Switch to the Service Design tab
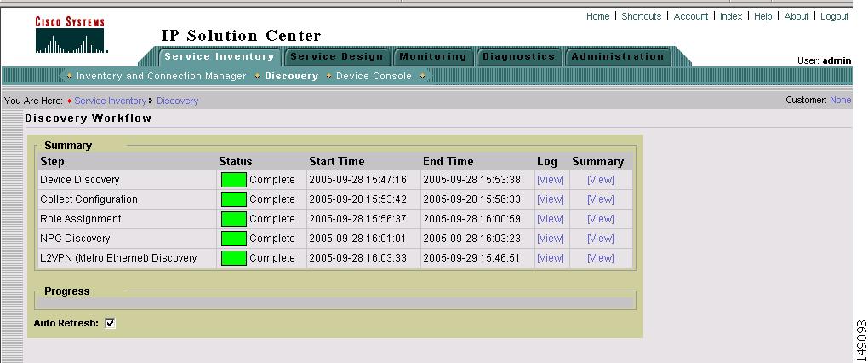 (337, 56)
